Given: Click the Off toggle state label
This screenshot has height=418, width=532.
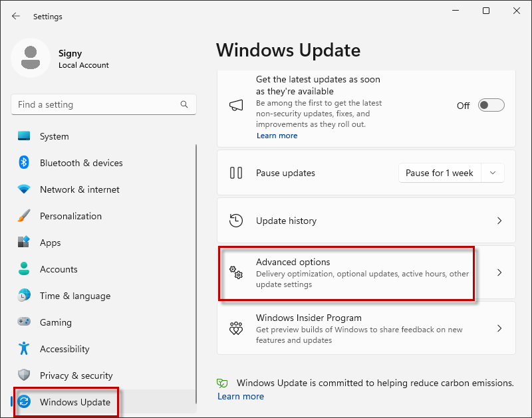Looking at the screenshot, I should click(x=463, y=106).
